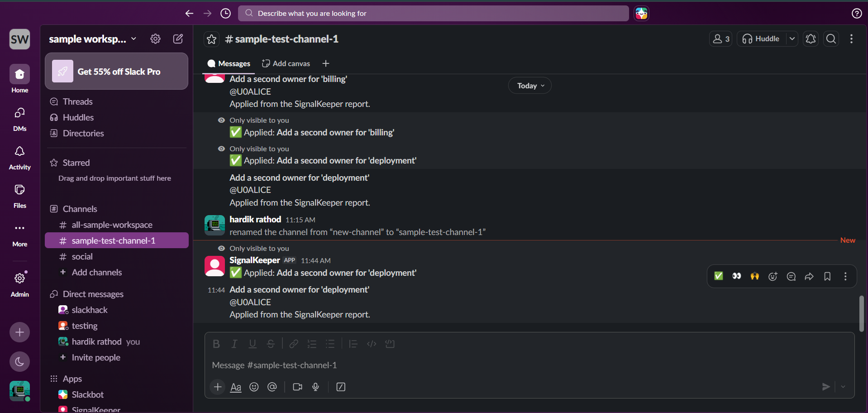The height and width of the screenshot is (413, 868).
Task: Toggle underline formatting in composer
Action: (253, 344)
